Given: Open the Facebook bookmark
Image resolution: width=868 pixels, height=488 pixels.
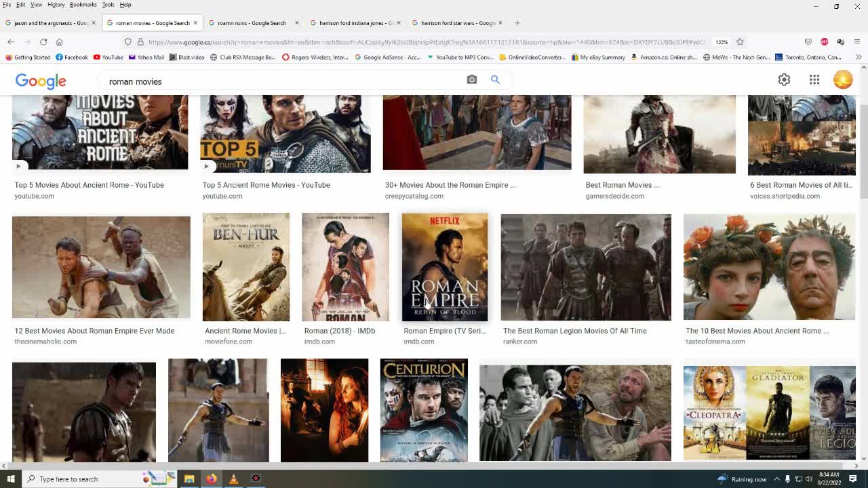Looking at the screenshot, I should 72,57.
